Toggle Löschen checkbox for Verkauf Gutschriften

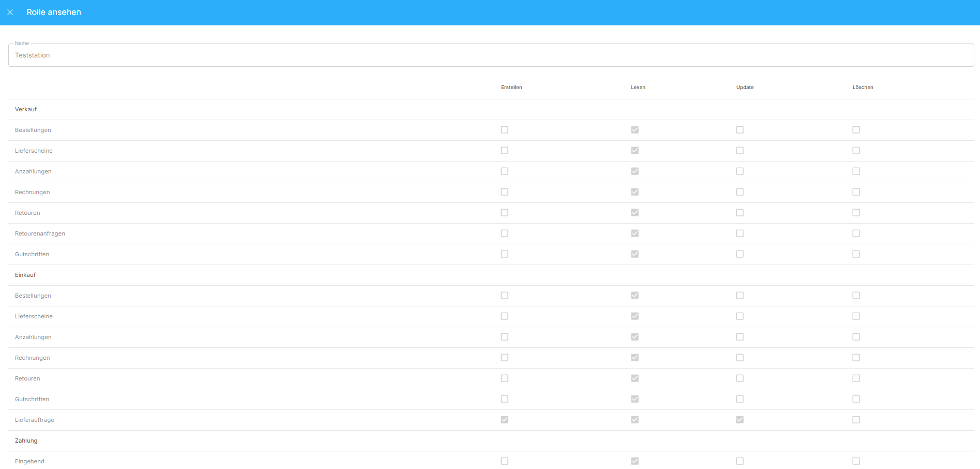click(856, 254)
